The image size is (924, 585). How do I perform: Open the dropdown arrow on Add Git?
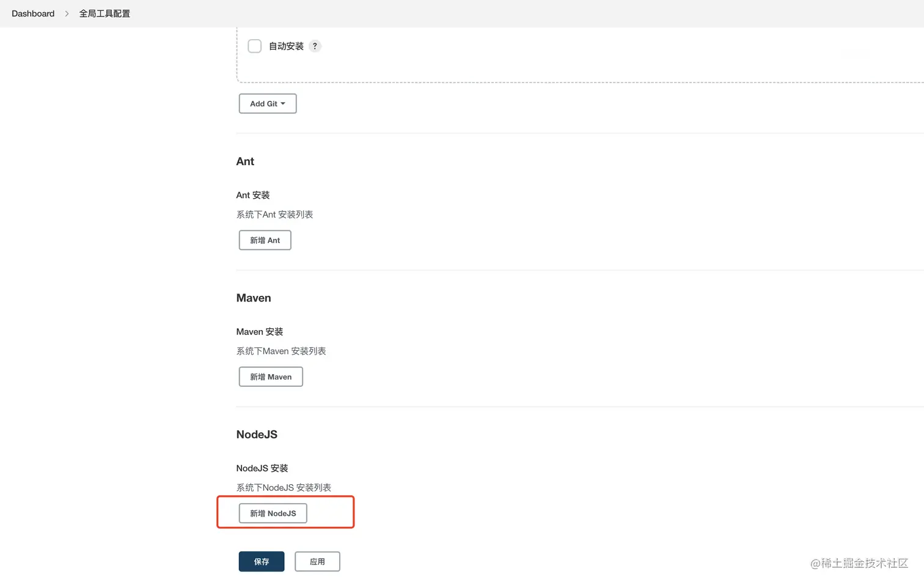pos(284,103)
